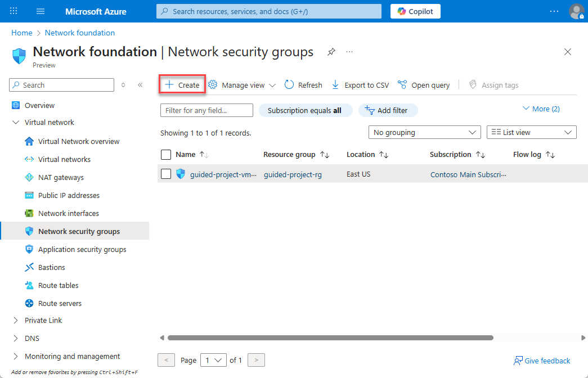Check the guided-project-vm row checkbox
Image resolution: width=588 pixels, height=378 pixels.
coord(166,174)
